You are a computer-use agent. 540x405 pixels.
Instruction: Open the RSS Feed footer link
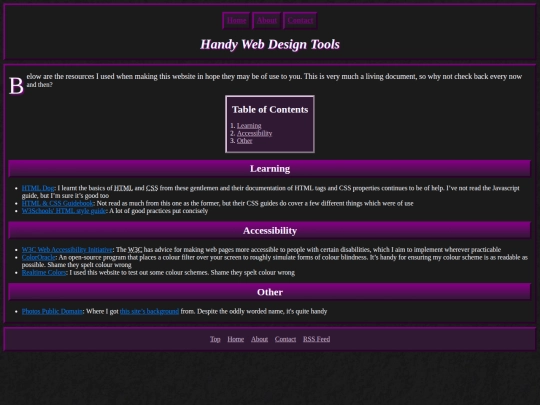tap(316, 339)
